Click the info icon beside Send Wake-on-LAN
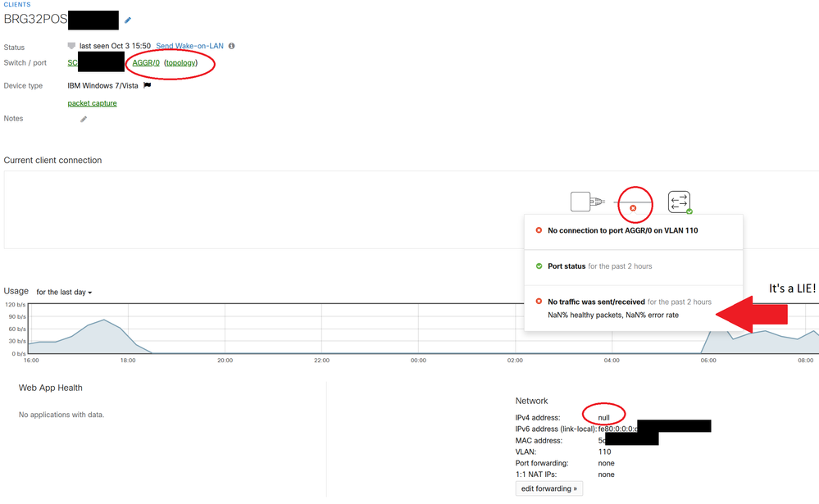 [x=232, y=46]
